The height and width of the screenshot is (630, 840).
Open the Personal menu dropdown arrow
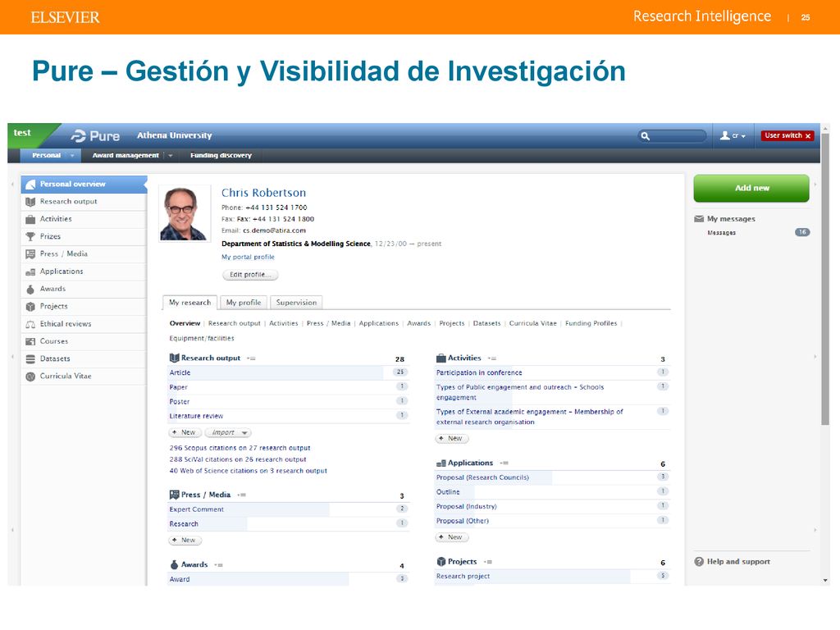pos(72,155)
